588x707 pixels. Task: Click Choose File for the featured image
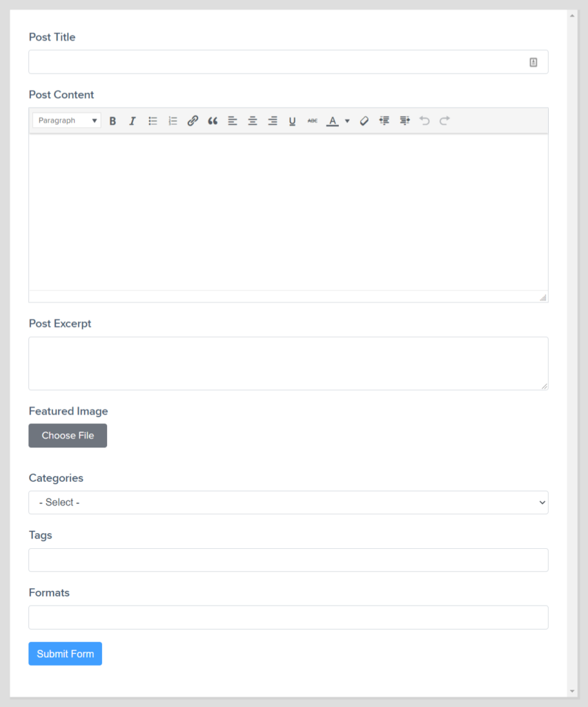coord(68,435)
